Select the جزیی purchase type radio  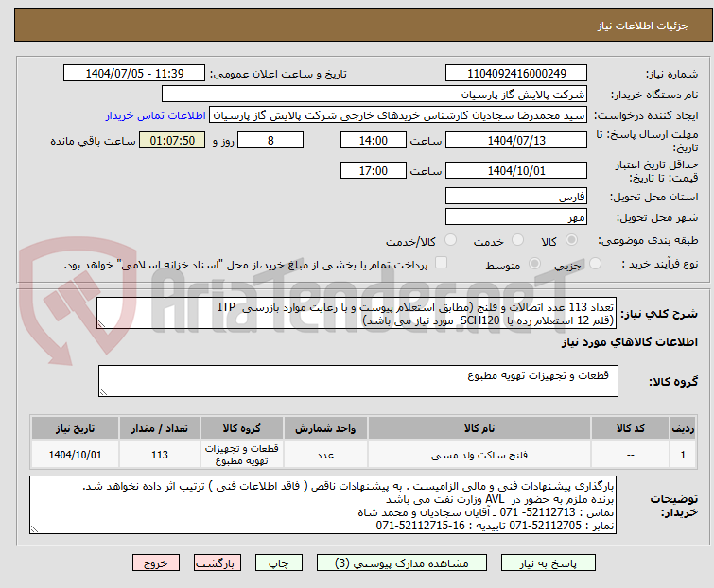595,264
